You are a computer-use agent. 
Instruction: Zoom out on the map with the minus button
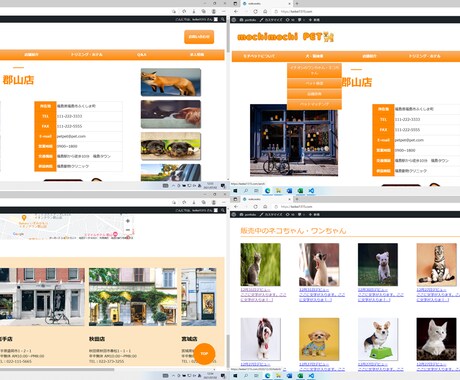(x=128, y=230)
